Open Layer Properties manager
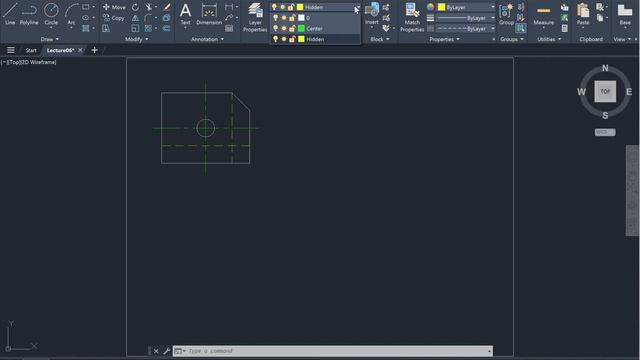This screenshot has width=640, height=360. click(x=255, y=17)
